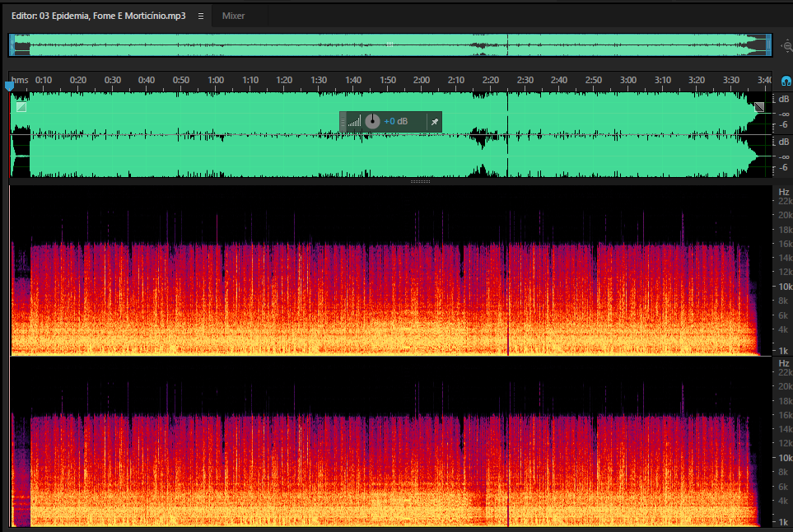Click the 1:50 mark on the time ruler
Image resolution: width=793 pixels, height=532 pixels.
point(388,80)
